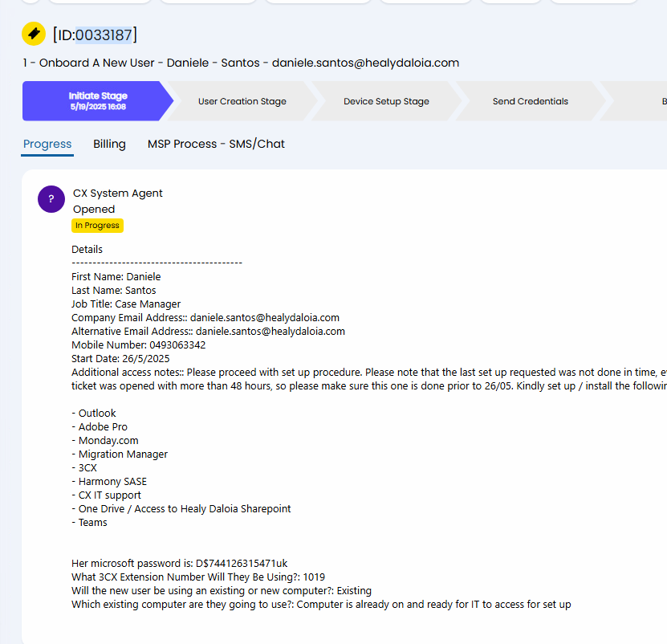The image size is (667, 644).
Task: Click the Alternative Email Address value
Action: (x=270, y=331)
